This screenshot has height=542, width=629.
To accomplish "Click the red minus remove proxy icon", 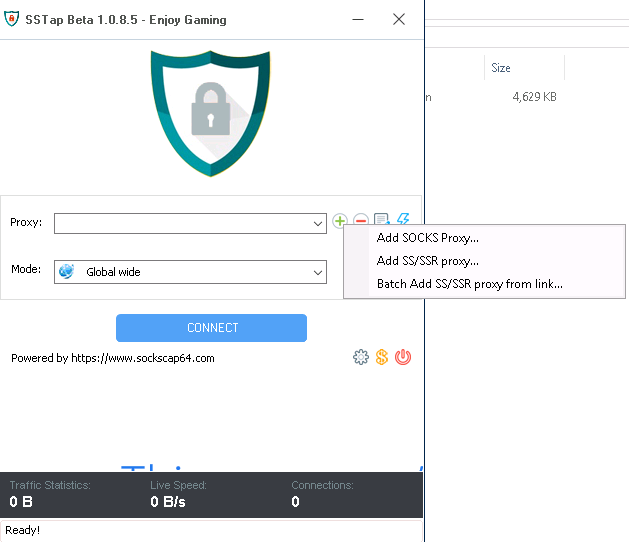I will coord(361,219).
